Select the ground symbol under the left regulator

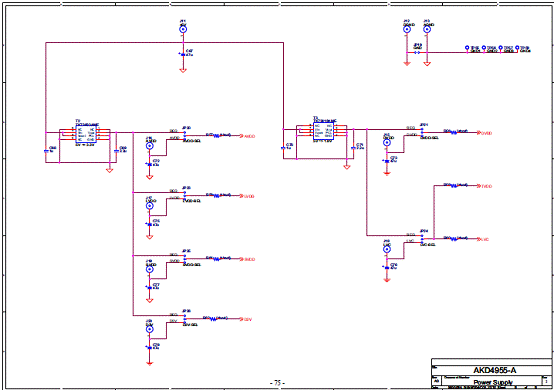pos(110,170)
